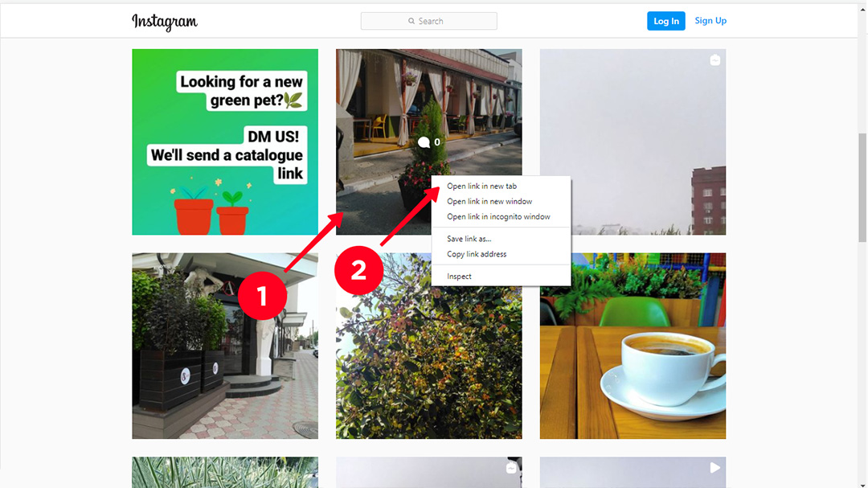Click the carousel icon on the gray sky post
Screen dimensions: 868x488
click(x=714, y=59)
